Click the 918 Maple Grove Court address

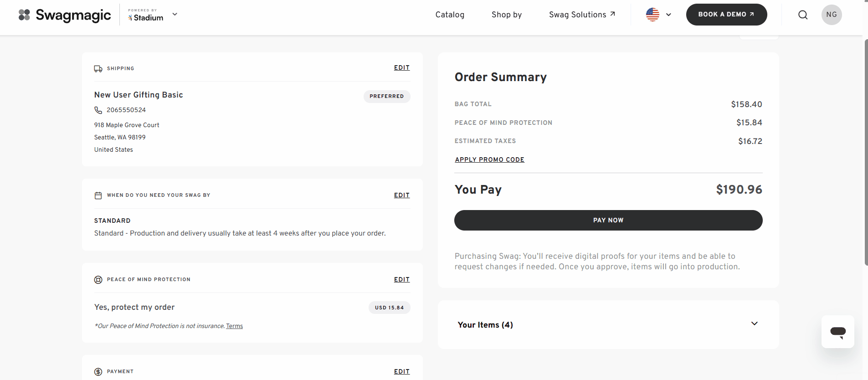click(x=127, y=125)
